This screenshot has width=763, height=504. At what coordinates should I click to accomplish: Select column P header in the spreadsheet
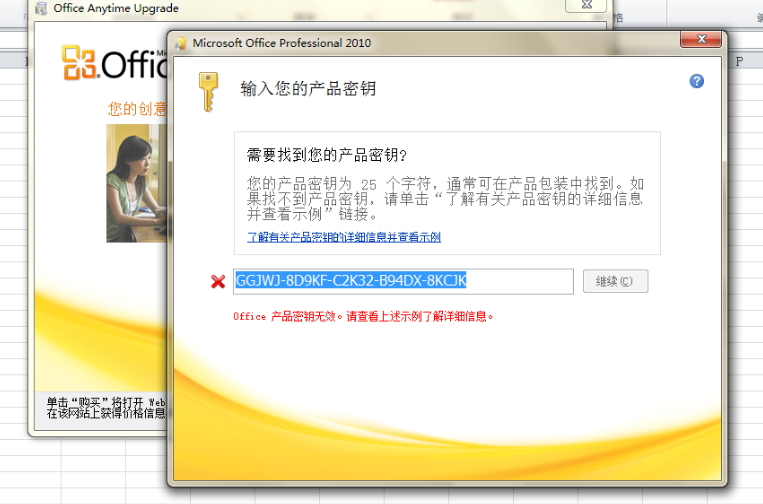740,62
